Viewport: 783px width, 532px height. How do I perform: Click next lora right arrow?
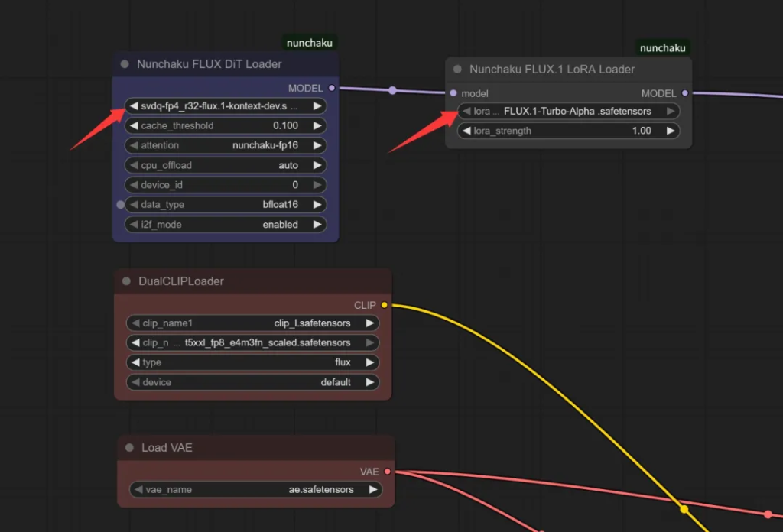(670, 112)
